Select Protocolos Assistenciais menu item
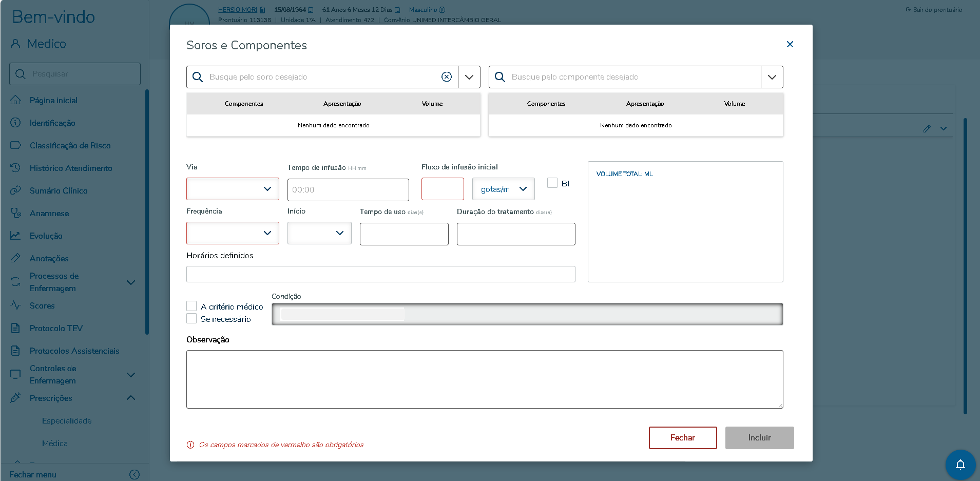980x481 pixels. point(74,351)
